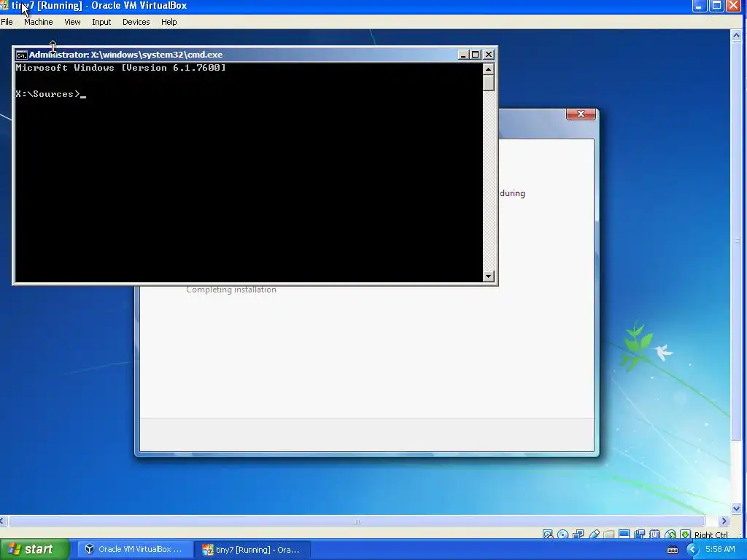Maximize the VirtualBox VM window

pyautogui.click(x=716, y=6)
